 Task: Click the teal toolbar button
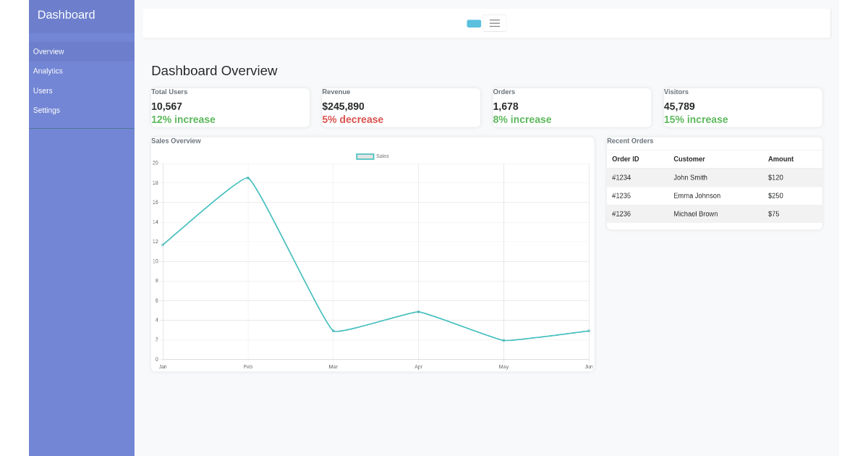coord(474,23)
